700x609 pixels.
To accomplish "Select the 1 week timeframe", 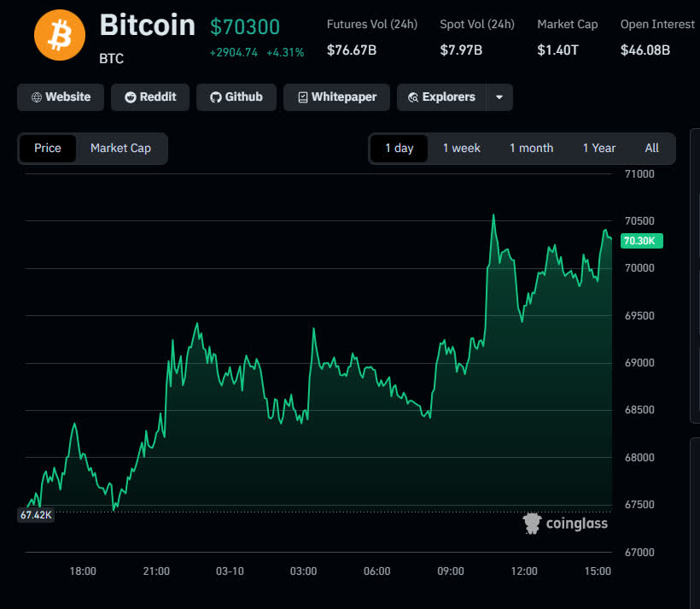I will pyautogui.click(x=461, y=148).
